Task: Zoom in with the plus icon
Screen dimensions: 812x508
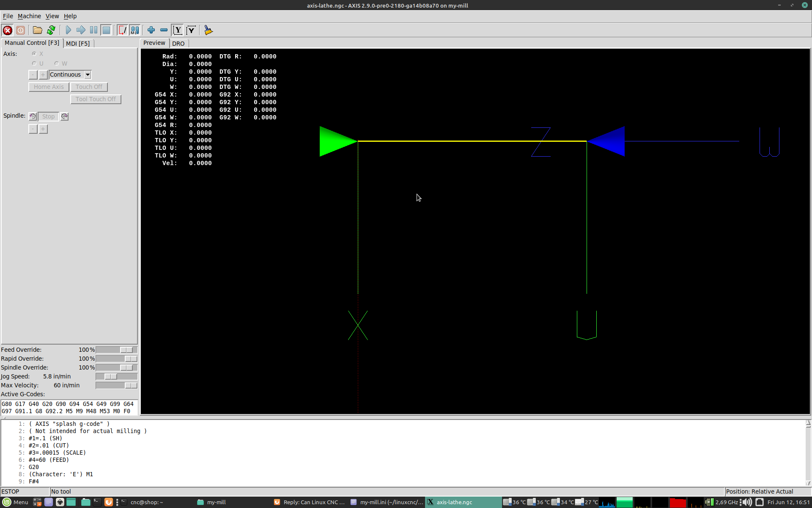Action: [x=151, y=30]
